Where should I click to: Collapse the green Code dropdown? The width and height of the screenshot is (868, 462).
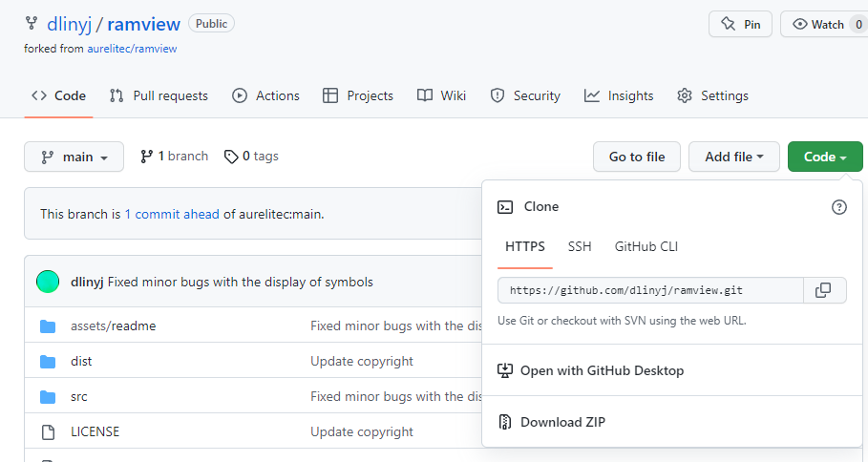point(825,157)
